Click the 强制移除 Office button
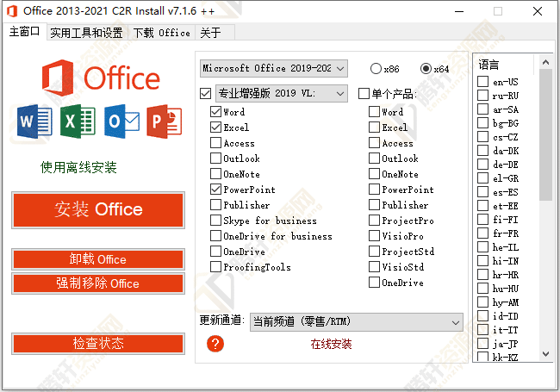 pyautogui.click(x=98, y=283)
